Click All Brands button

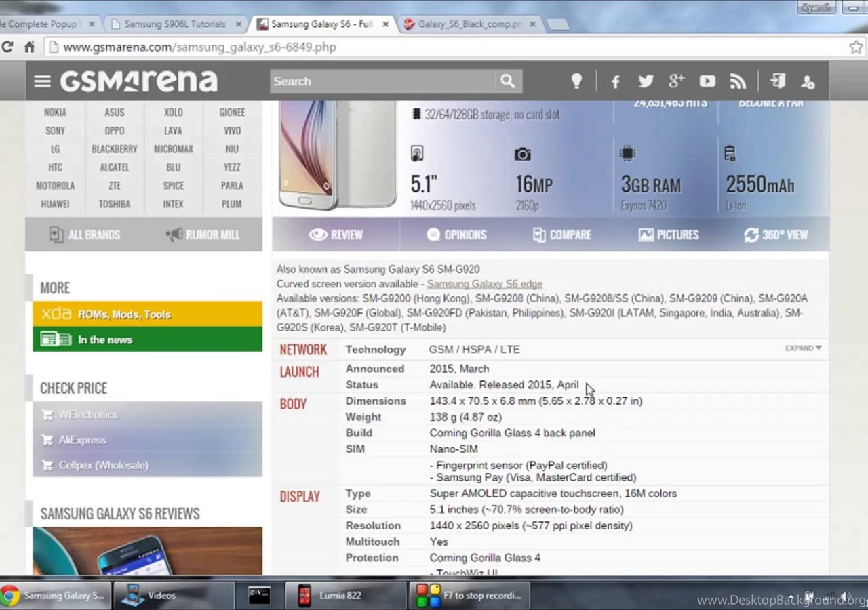click(85, 235)
